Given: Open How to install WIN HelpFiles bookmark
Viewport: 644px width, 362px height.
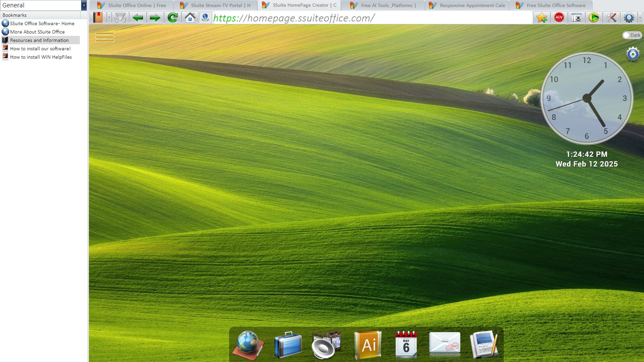Looking at the screenshot, I should click(41, 57).
